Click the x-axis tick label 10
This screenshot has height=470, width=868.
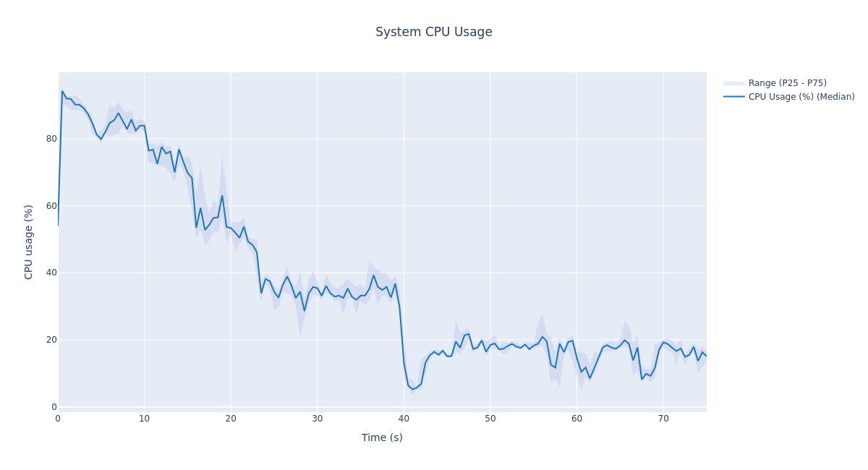(145, 419)
